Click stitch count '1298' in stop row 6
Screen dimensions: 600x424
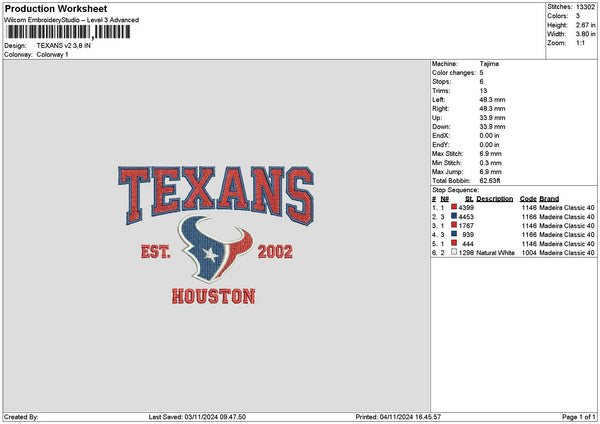466,253
